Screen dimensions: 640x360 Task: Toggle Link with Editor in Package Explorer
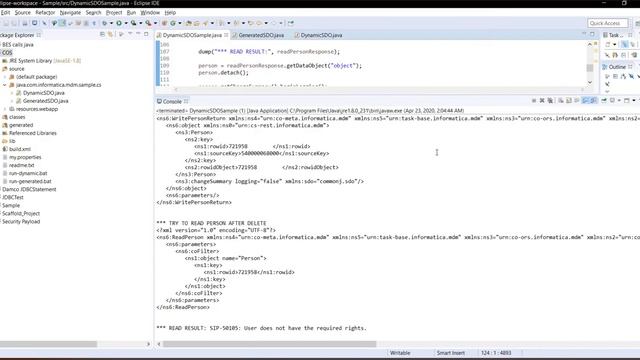tap(110, 35)
